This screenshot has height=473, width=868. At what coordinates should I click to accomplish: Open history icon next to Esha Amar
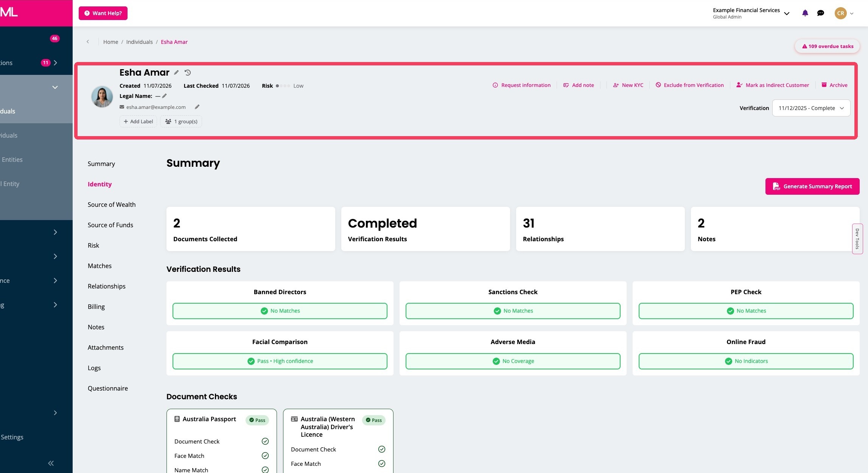click(x=188, y=73)
